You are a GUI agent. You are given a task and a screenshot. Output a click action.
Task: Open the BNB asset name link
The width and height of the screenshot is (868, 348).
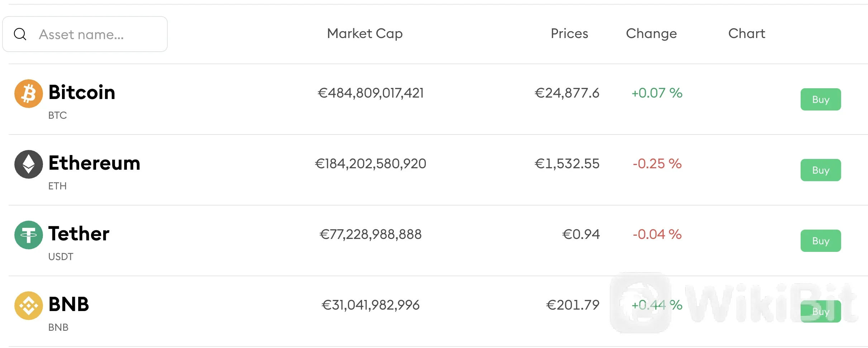click(69, 305)
